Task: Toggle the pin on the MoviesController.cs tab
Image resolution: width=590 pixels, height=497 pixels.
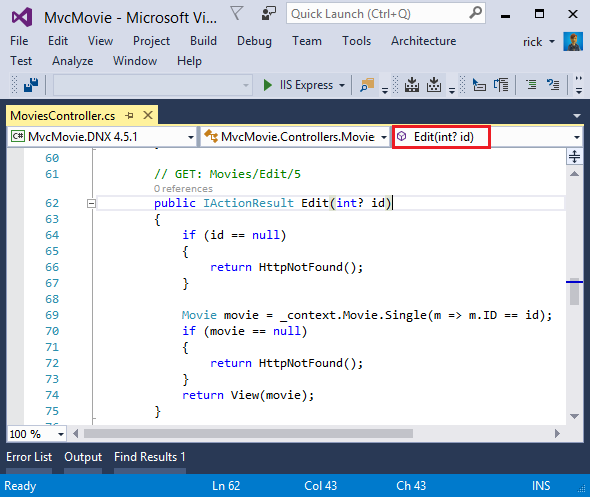Action: tap(130, 116)
